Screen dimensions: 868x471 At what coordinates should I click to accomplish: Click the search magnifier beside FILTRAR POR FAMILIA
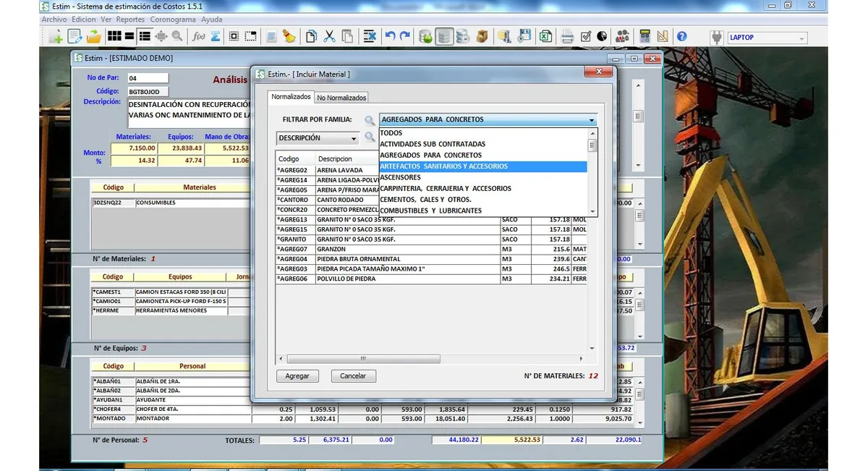(x=370, y=120)
